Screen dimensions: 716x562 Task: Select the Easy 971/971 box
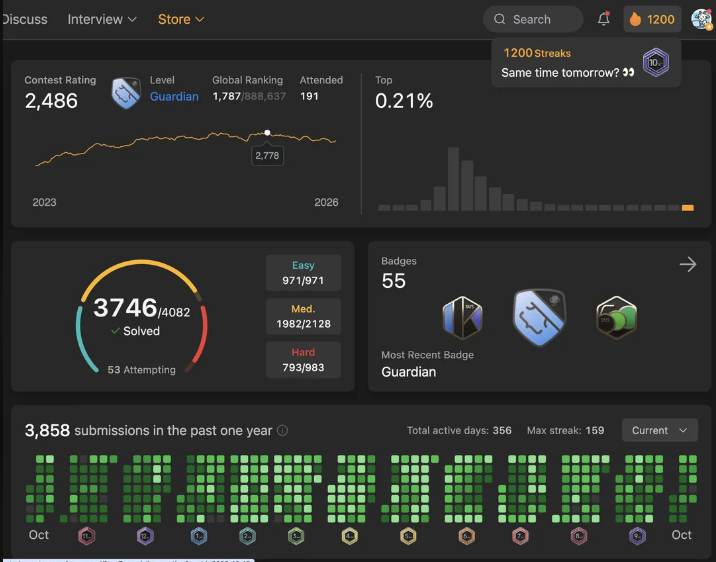pyautogui.click(x=303, y=273)
